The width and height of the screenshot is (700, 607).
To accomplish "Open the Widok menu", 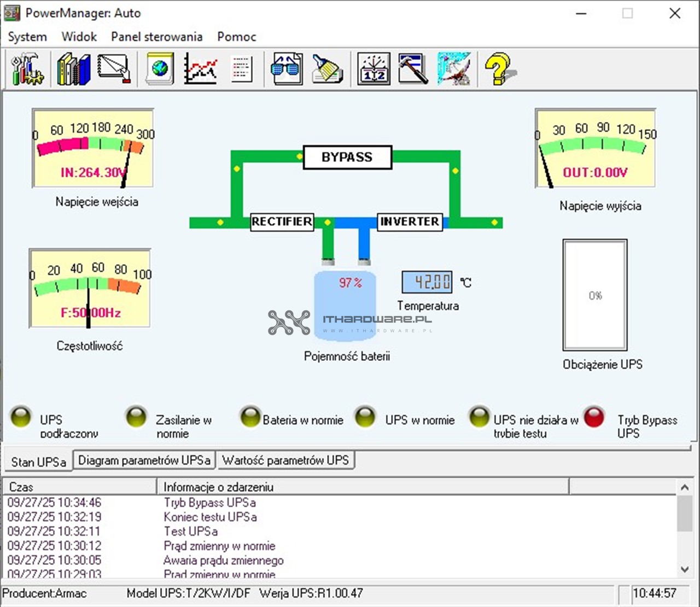I will [79, 37].
